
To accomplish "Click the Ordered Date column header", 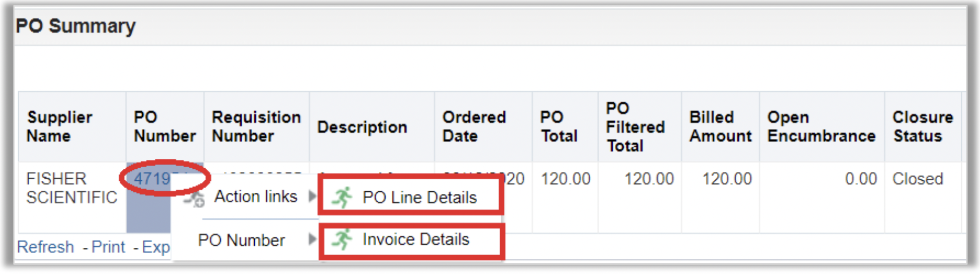I will [x=474, y=127].
